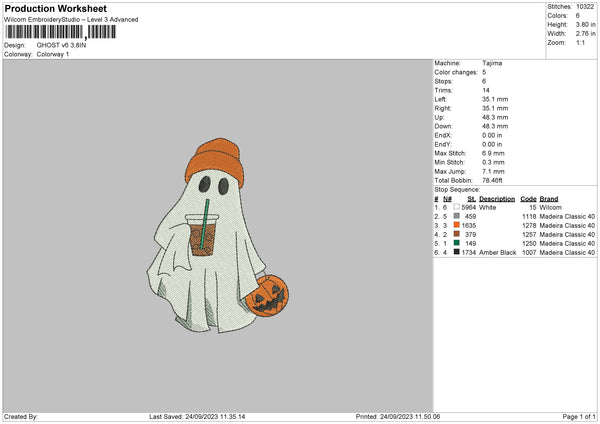Click the 'Page 1 of 1' footer text
600x424 pixels.
(x=579, y=416)
